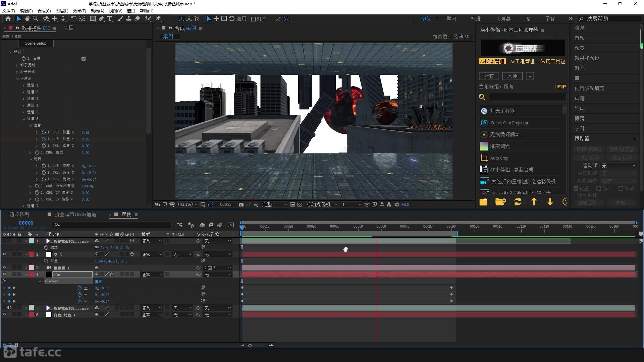
Task: Open the 常用工具包 section
Action: (553, 61)
